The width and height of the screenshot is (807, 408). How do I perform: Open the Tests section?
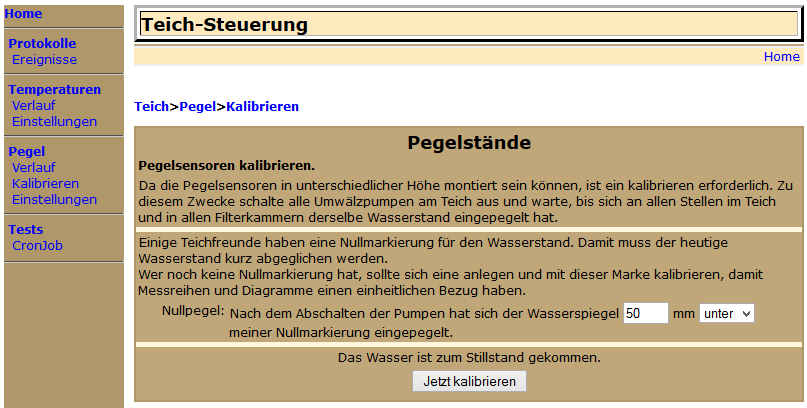(26, 229)
